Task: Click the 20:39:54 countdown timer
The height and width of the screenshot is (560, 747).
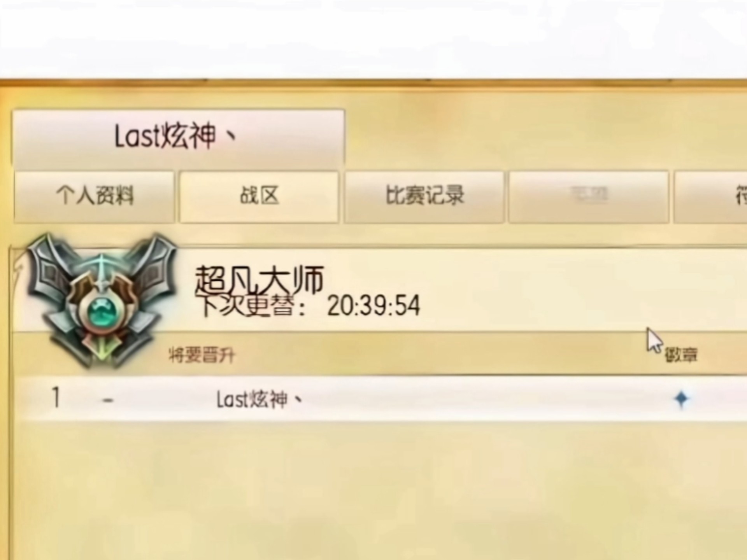Action: [x=373, y=306]
